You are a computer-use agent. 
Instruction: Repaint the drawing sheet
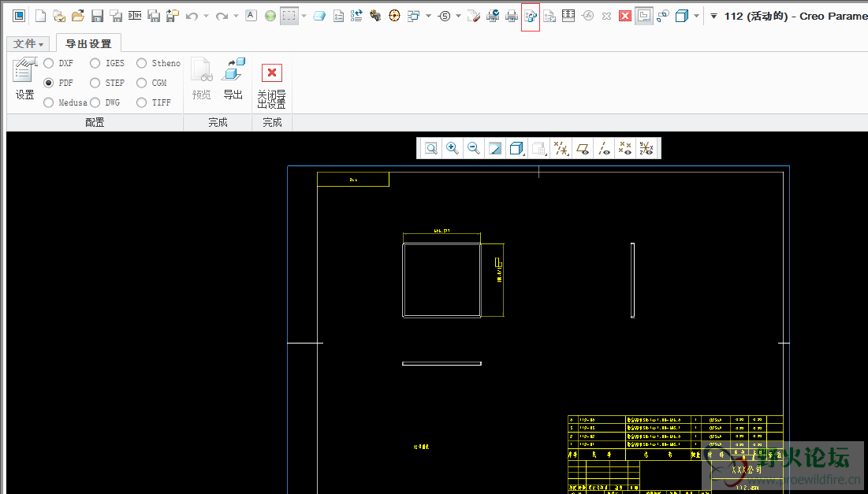[495, 148]
